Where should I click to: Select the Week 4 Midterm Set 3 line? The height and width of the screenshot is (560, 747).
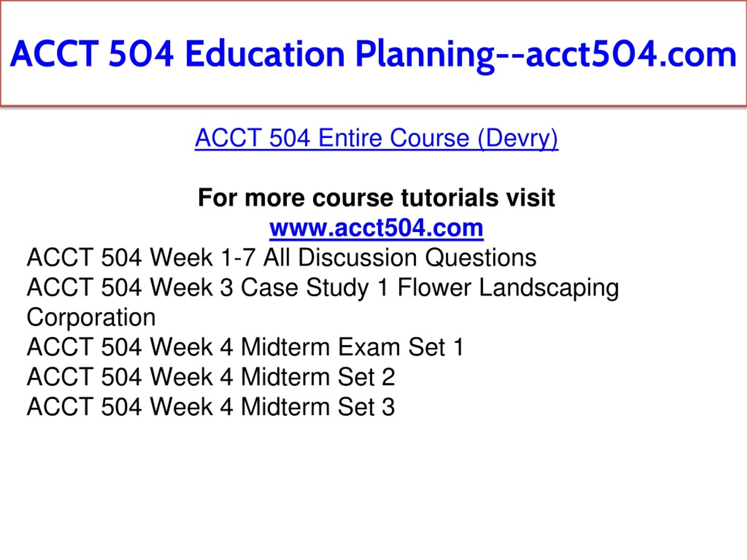[x=211, y=406]
